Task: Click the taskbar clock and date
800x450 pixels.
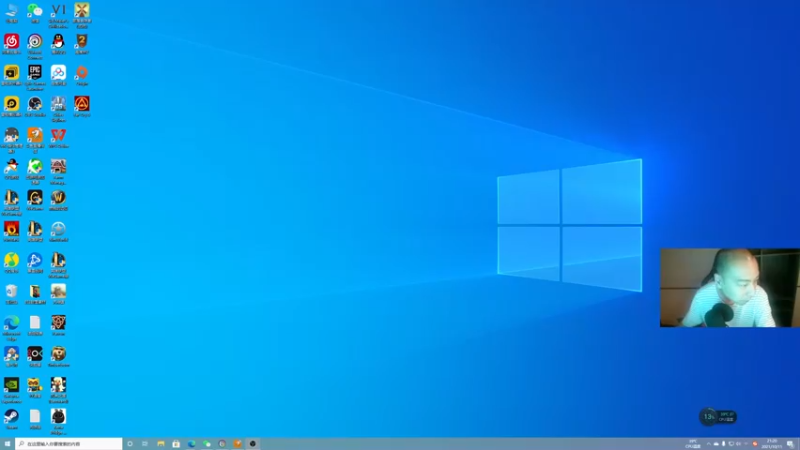Action: (x=771, y=444)
